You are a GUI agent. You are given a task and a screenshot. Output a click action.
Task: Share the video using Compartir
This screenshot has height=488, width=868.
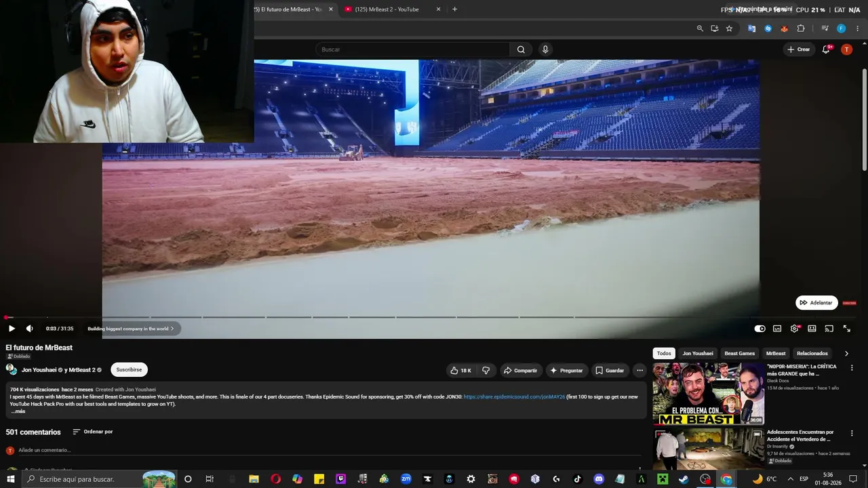pyautogui.click(x=520, y=371)
